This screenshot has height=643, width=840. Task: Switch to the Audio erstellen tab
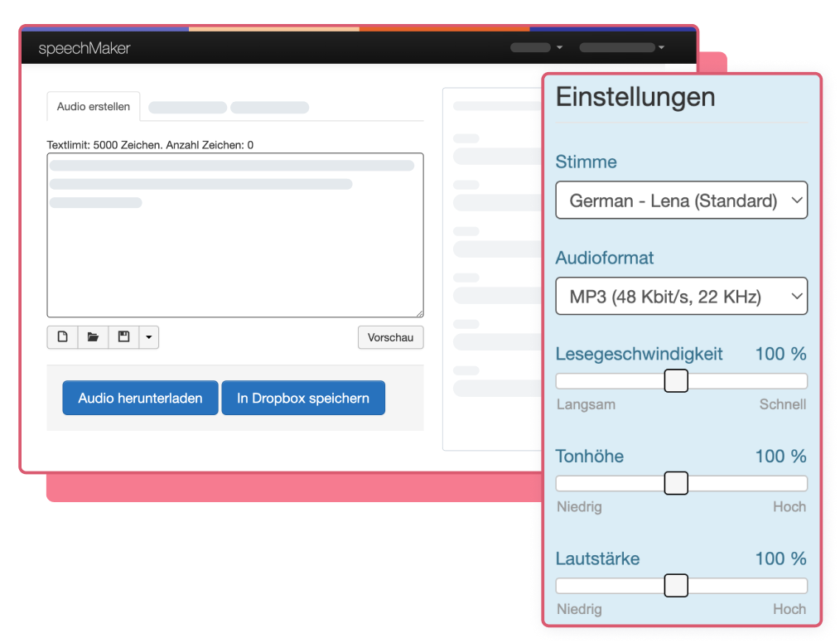coord(94,107)
